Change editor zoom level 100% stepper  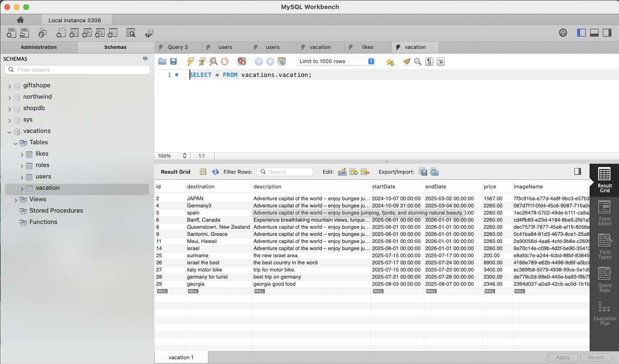[x=185, y=156]
